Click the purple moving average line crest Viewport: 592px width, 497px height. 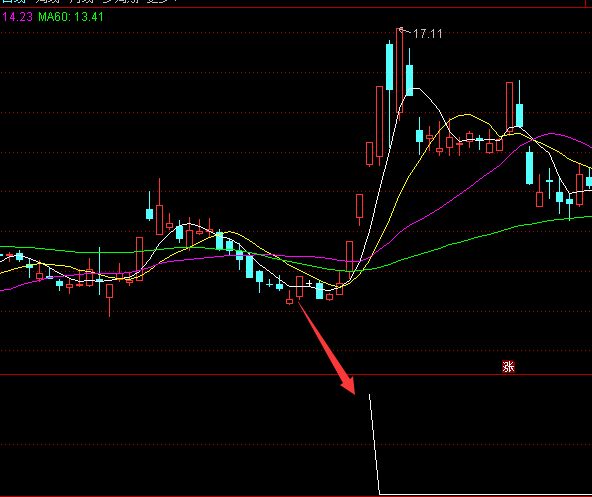(x=553, y=133)
